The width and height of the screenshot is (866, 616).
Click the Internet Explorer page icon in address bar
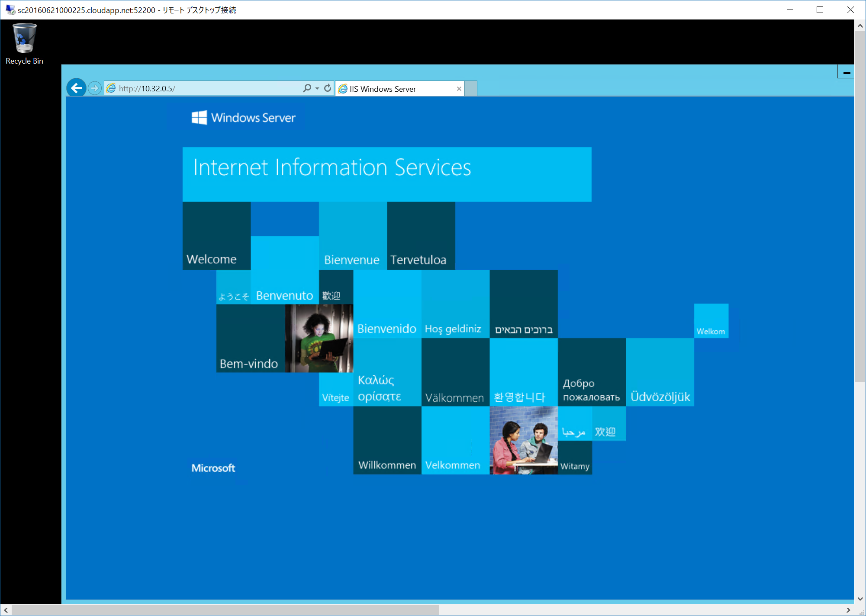[x=111, y=88]
